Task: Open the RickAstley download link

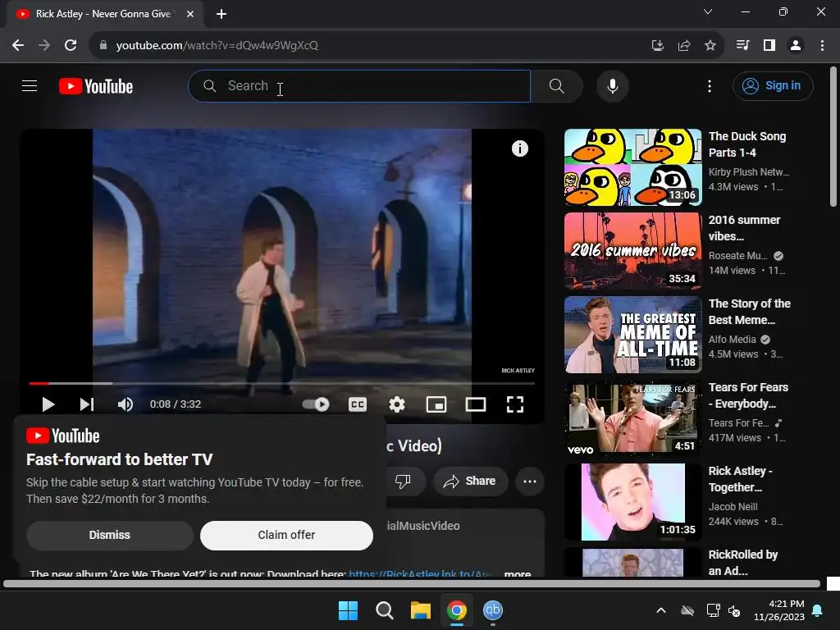Action: click(x=420, y=573)
